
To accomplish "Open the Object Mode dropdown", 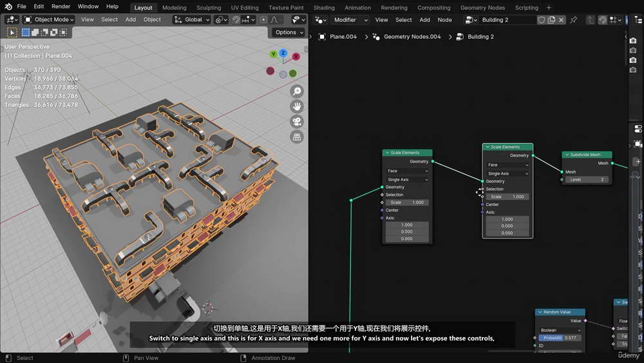I will (x=48, y=19).
